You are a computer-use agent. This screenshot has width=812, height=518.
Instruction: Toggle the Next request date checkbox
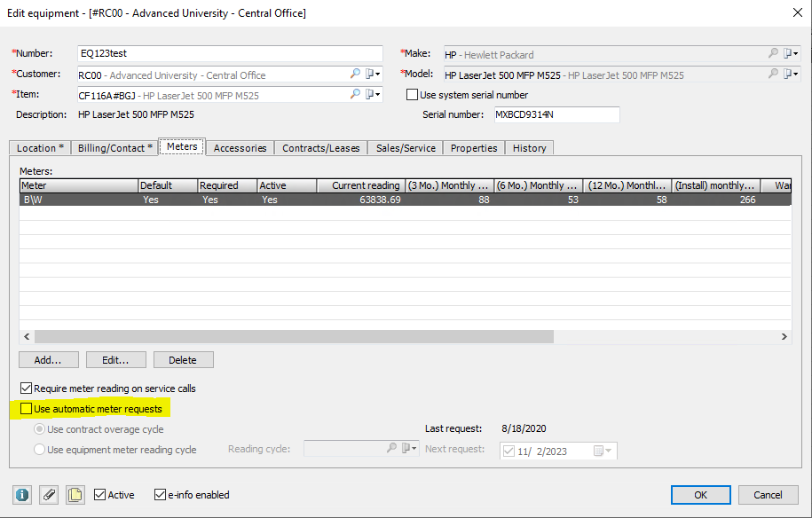tap(508, 451)
